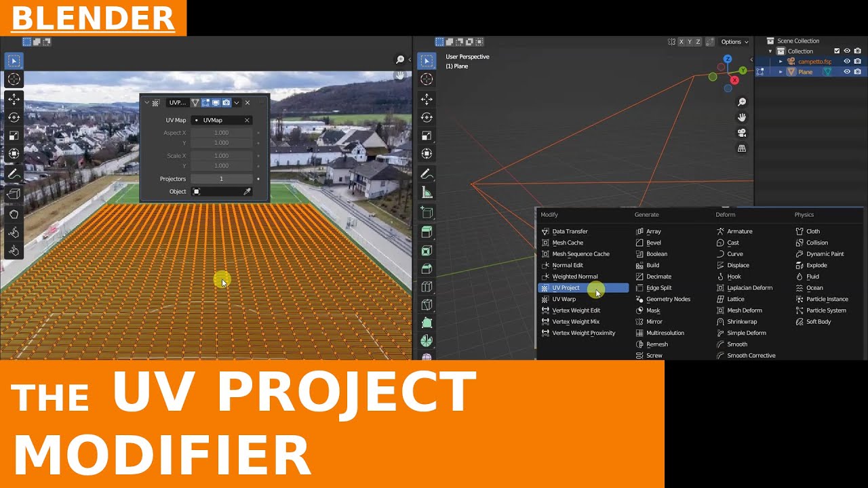Select the Annotate tool in left viewport
The width and height of the screenshot is (868, 488).
[14, 174]
